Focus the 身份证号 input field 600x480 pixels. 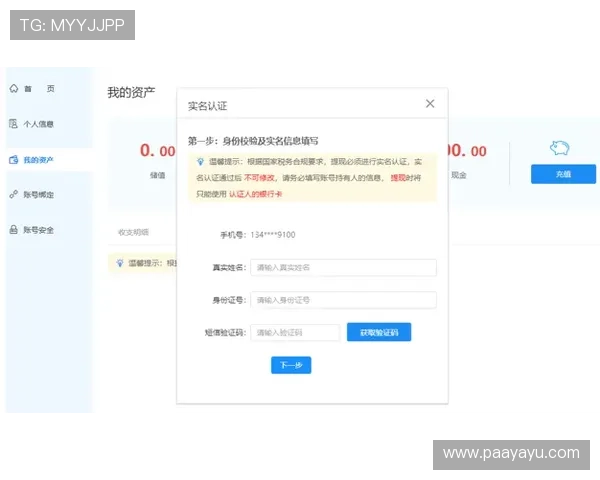pyautogui.click(x=343, y=300)
